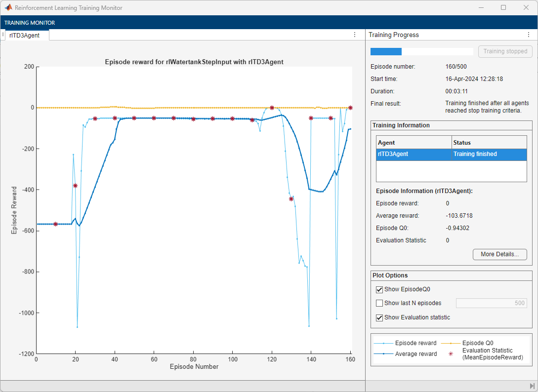
Task: Uncheck Show EpisodeQ0 checkbox
Action: click(379, 289)
